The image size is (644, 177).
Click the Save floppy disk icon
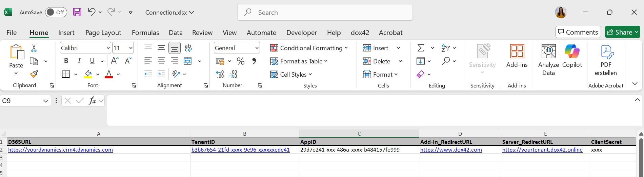77,12
